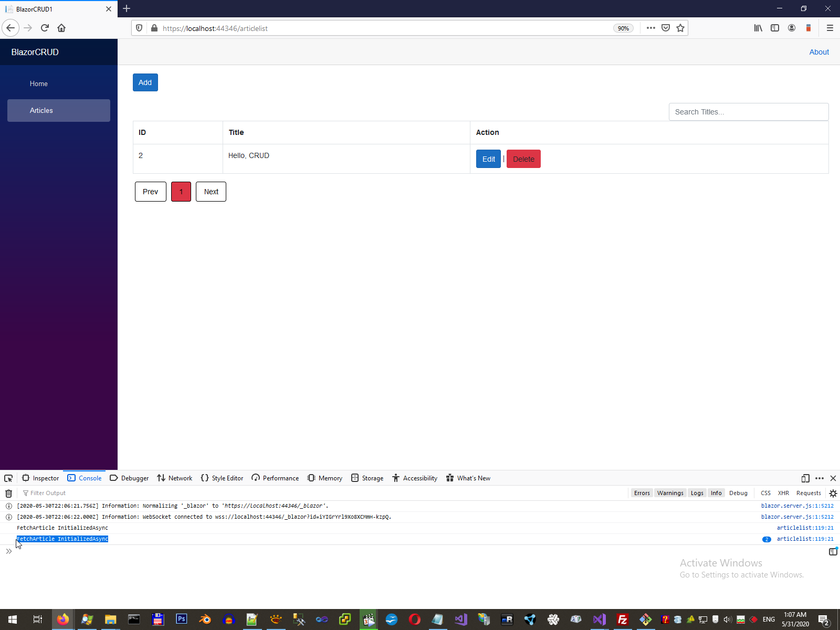Click the Add article button

tap(145, 82)
